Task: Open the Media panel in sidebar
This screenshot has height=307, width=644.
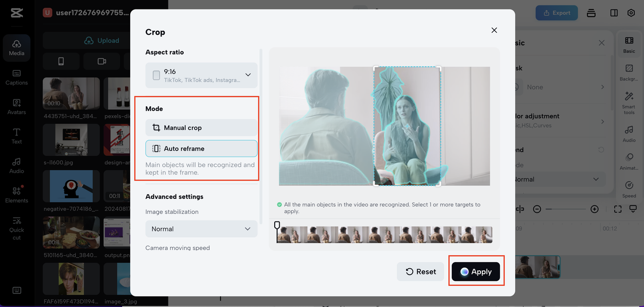Action: coord(17,48)
